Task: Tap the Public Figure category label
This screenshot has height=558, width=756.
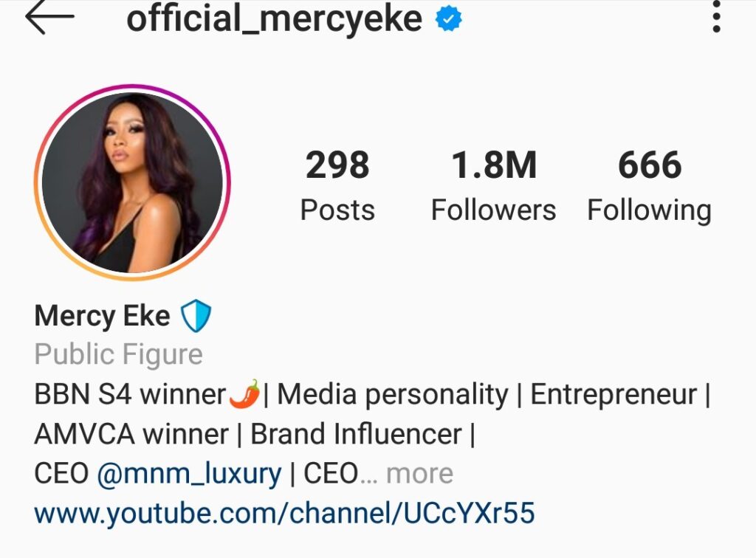Action: pyautogui.click(x=119, y=354)
